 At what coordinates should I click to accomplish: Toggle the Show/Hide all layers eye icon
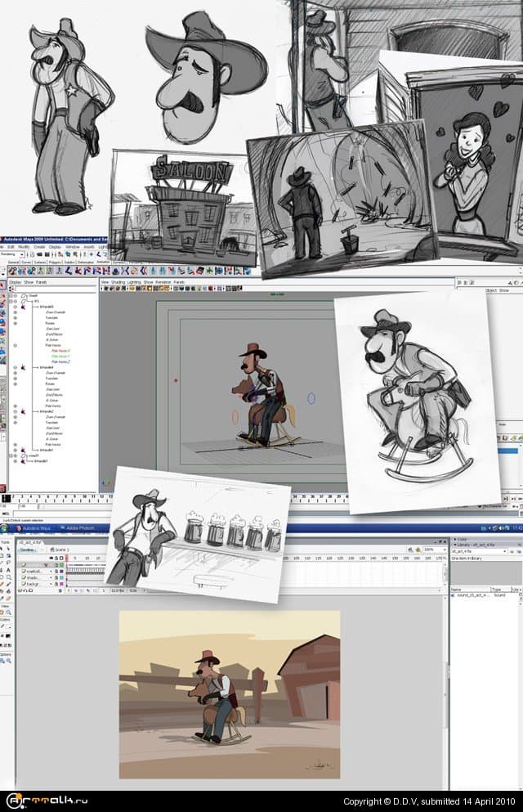51,559
